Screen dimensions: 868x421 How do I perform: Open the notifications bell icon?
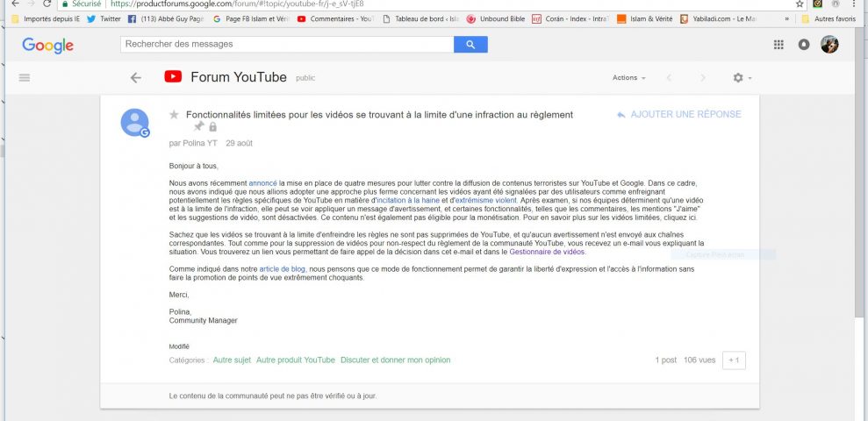804,45
